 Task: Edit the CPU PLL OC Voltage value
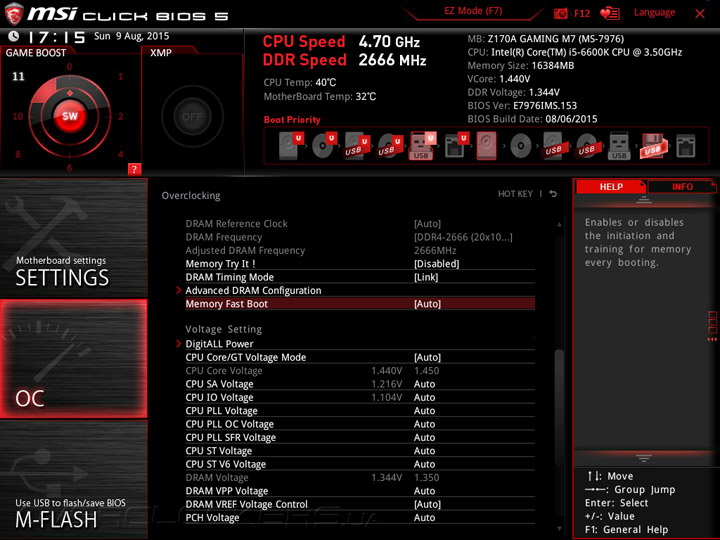(x=424, y=424)
